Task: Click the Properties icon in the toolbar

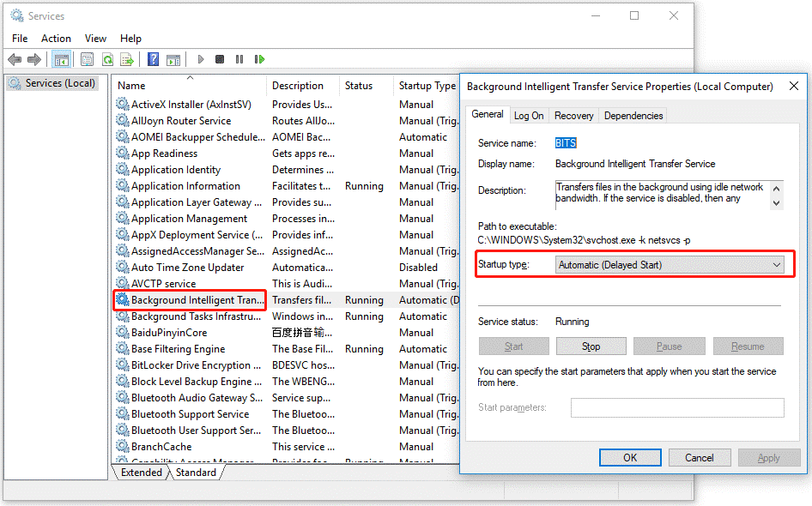Action: pyautogui.click(x=86, y=58)
